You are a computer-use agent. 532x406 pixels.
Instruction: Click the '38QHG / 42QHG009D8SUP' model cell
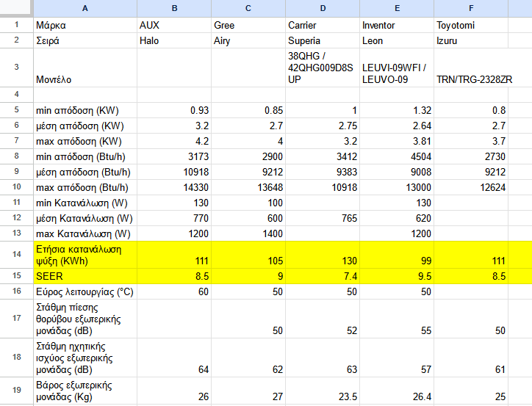point(323,68)
